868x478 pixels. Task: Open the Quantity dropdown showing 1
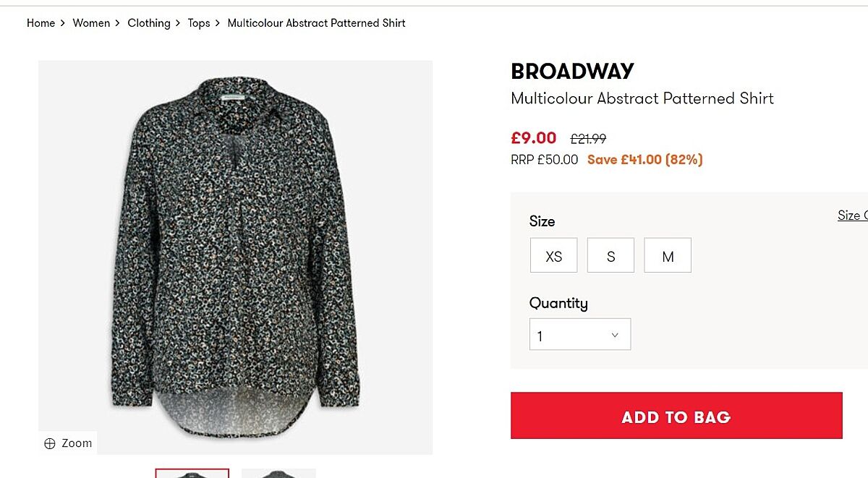579,335
